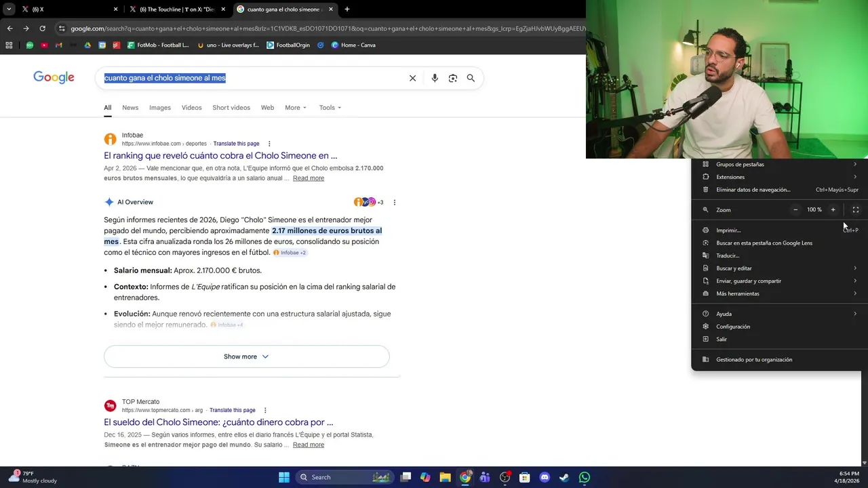Open Grupos de pestañas submenu
The width and height of the screenshot is (868, 488).
coord(779,164)
